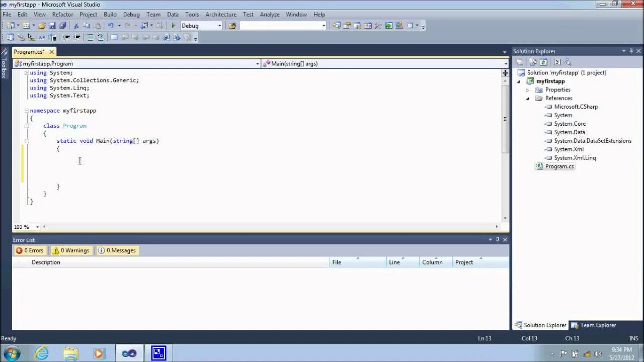
Task: Click the Windows Start button
Action: 12,353
